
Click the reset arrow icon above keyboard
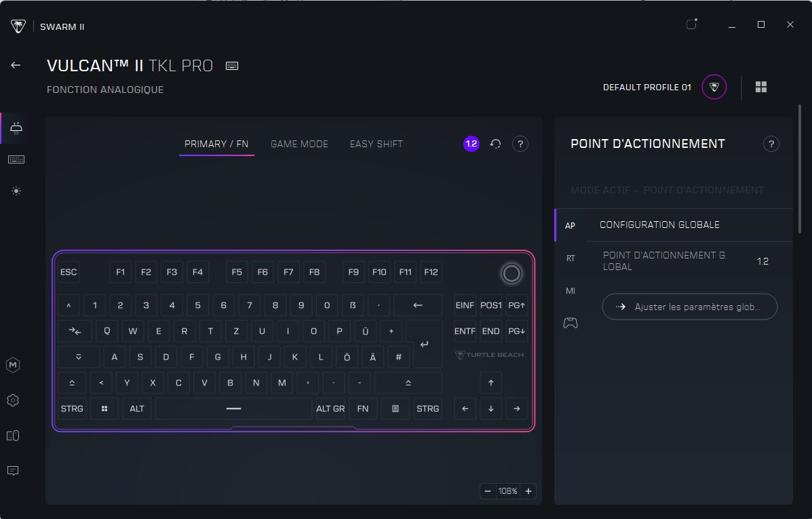[x=495, y=144]
